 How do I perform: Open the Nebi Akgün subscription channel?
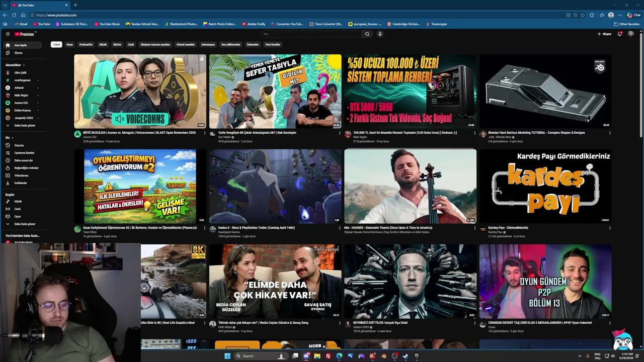[x=24, y=96]
